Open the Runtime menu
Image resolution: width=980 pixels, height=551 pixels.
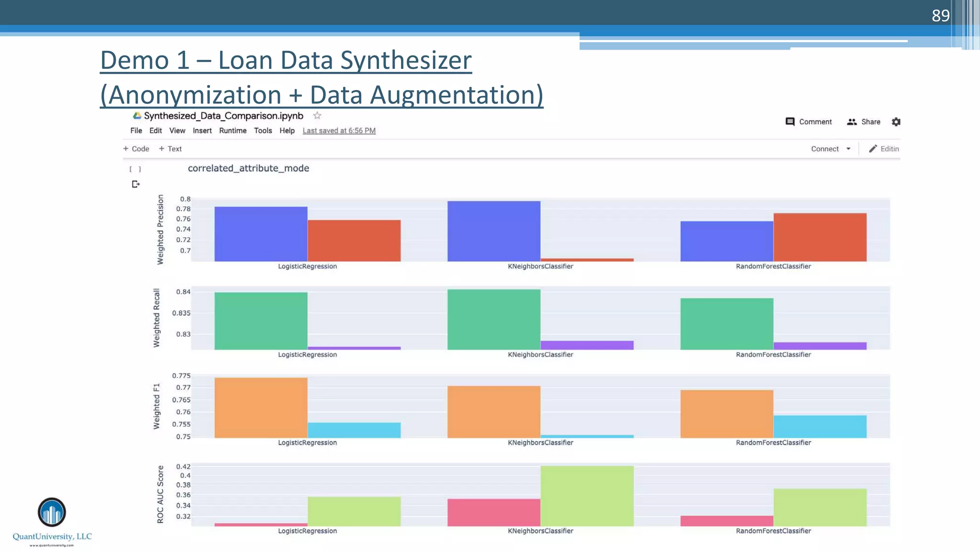(233, 131)
